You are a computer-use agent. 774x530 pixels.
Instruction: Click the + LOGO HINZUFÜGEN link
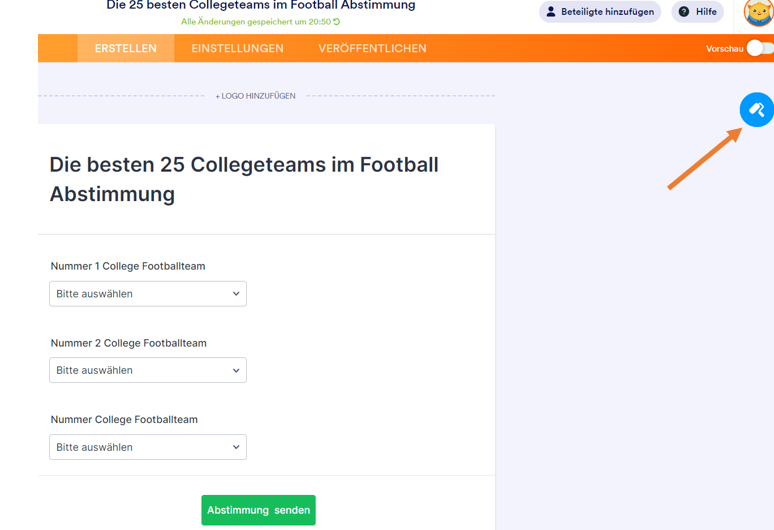pos(256,96)
